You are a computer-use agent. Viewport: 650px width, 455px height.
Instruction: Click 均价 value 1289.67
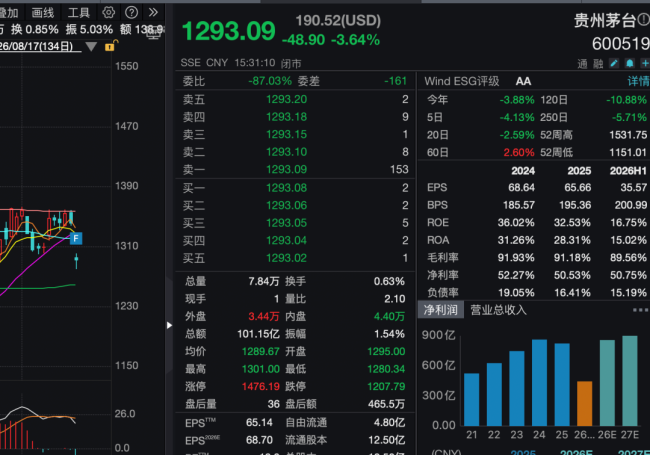coord(261,351)
